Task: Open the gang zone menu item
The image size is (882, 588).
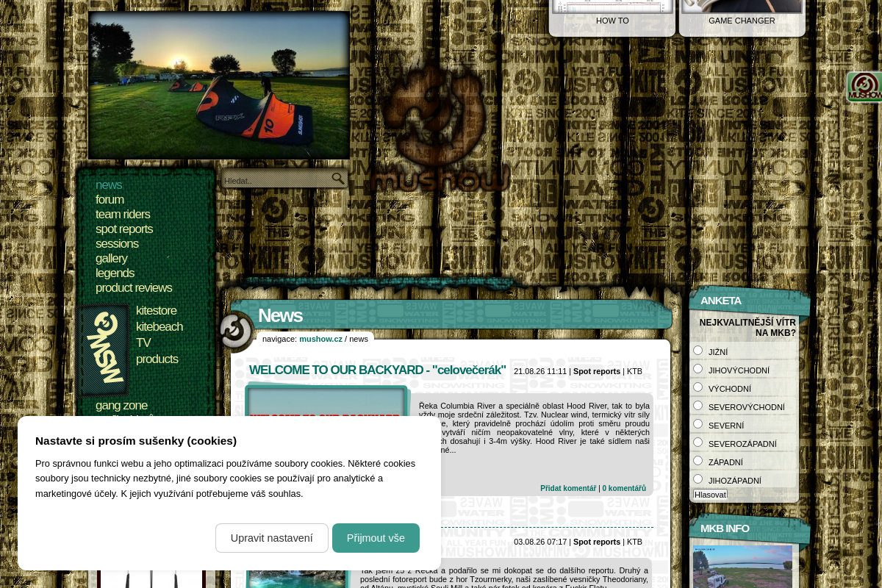Action: point(121,406)
